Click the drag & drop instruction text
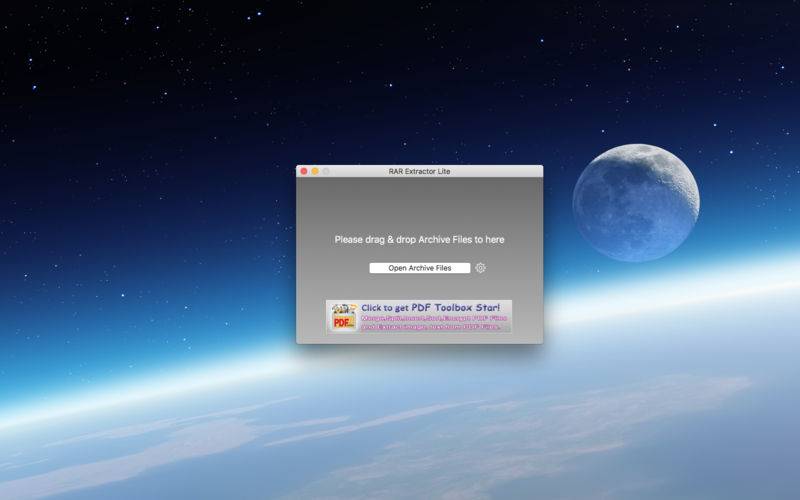 (x=419, y=239)
